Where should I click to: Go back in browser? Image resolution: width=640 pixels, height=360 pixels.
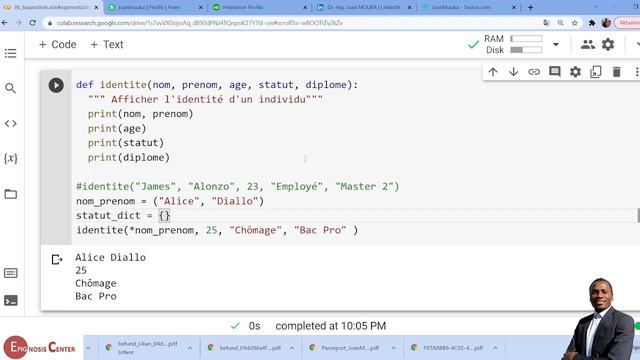(5, 23)
